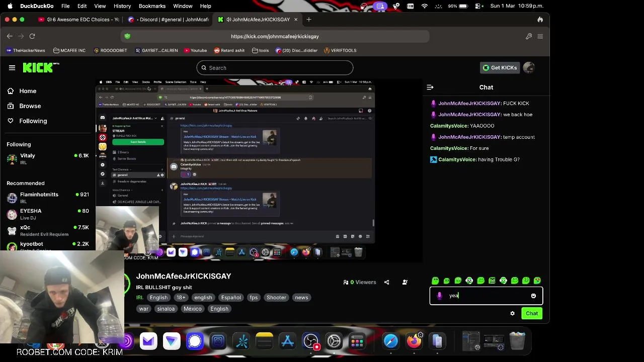This screenshot has width=644, height=362.
Task: Open the File menu
Action: [x=65, y=6]
